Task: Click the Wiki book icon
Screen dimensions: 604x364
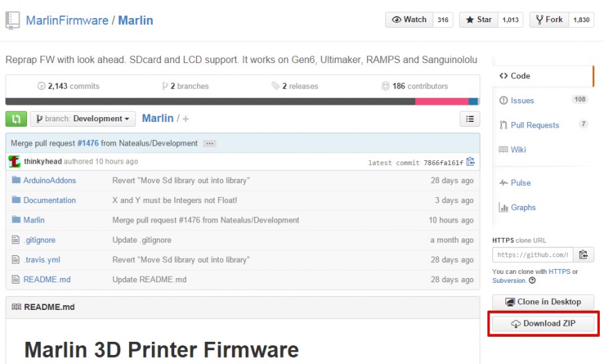Action: tap(503, 149)
